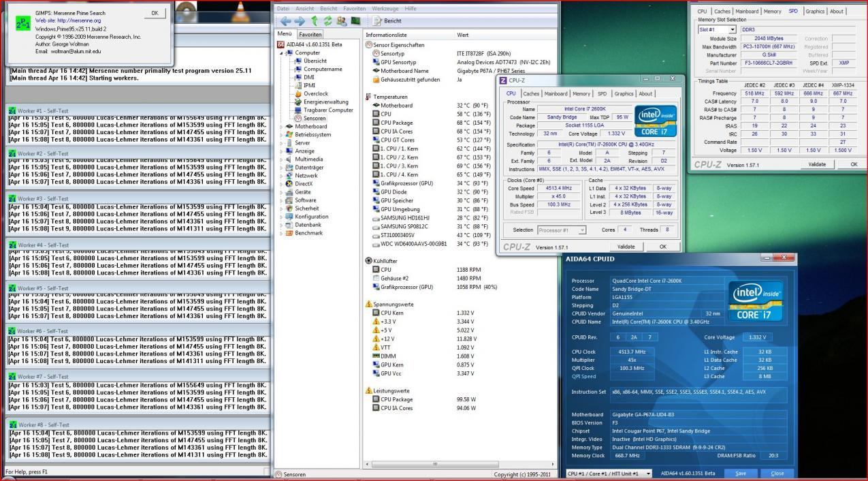Go forward with AIDA64 forward arrow
868x481 pixels.
298,20
